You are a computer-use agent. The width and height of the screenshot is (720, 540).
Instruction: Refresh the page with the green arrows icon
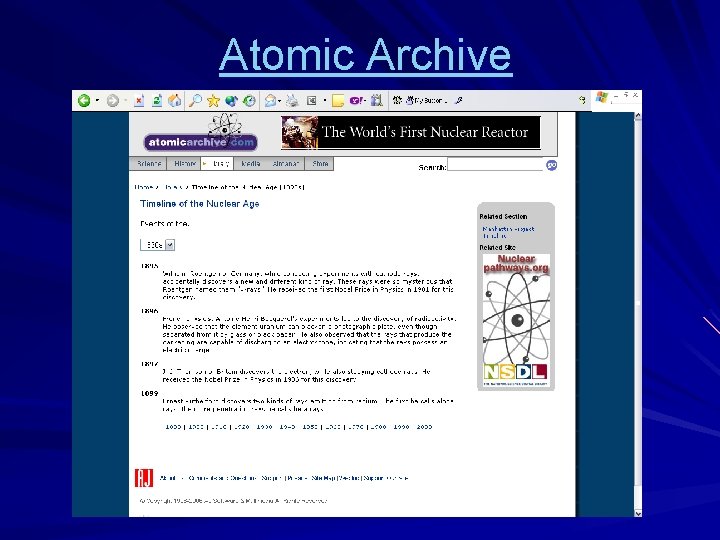coord(157,100)
